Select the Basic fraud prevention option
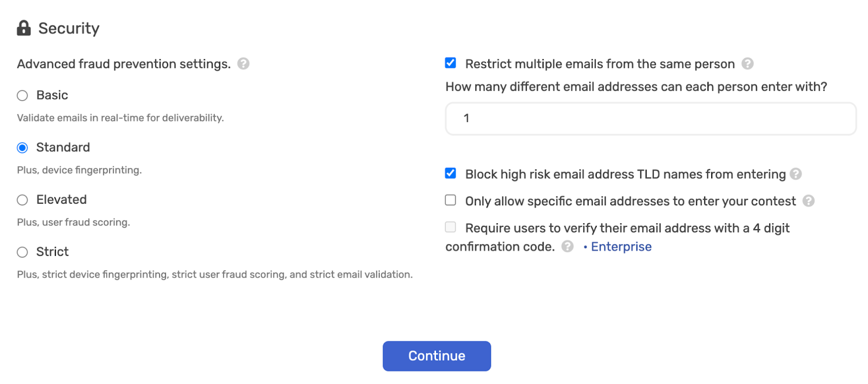The width and height of the screenshot is (868, 384). coord(22,96)
